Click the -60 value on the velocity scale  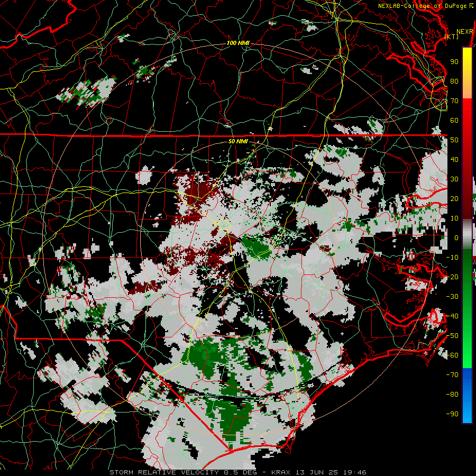point(452,355)
